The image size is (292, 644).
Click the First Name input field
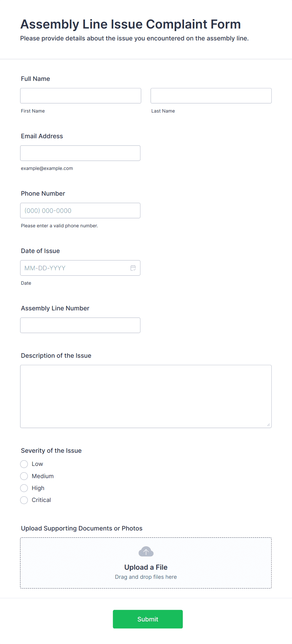click(81, 96)
